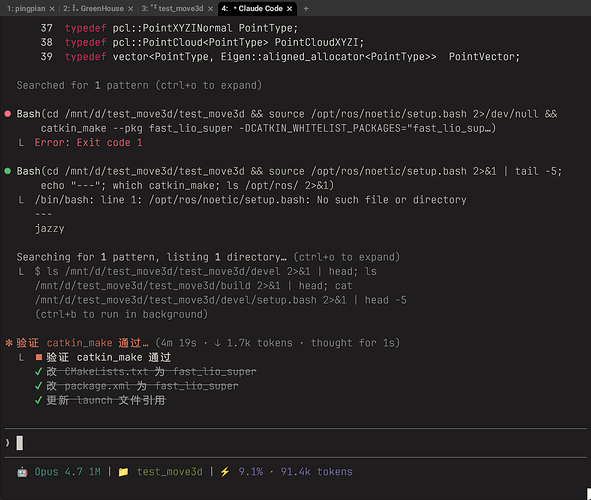Click the '1.7k tokens' counter text
The image size is (591, 500).
coord(259,343)
